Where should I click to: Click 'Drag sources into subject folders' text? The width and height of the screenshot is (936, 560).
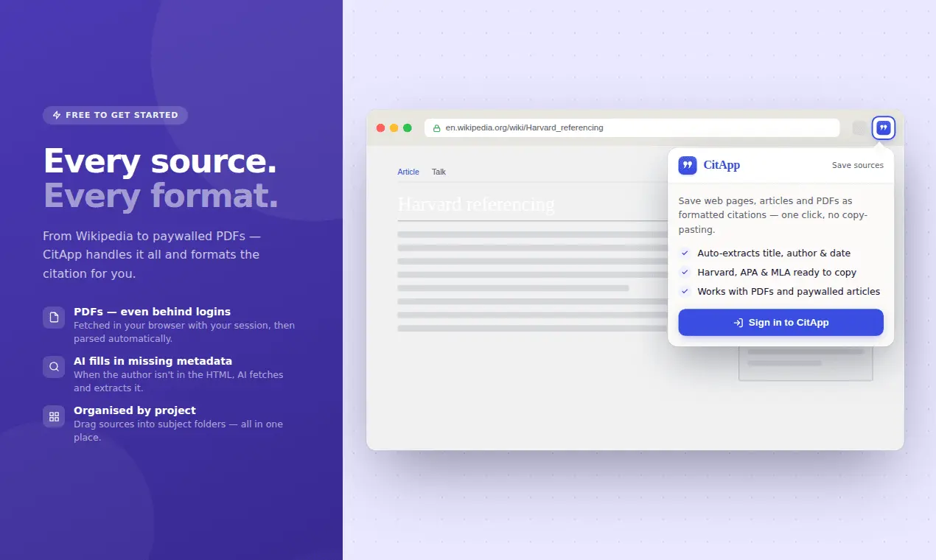tap(178, 431)
